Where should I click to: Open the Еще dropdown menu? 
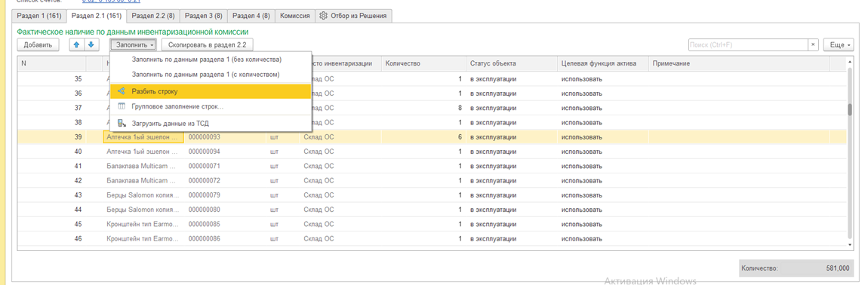click(839, 44)
